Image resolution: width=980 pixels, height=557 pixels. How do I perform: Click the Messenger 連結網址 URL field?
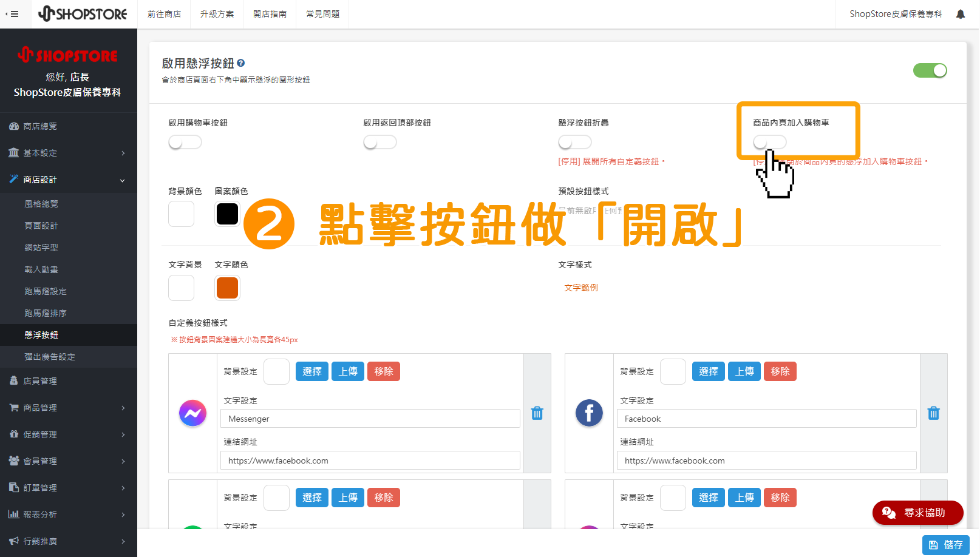click(370, 461)
